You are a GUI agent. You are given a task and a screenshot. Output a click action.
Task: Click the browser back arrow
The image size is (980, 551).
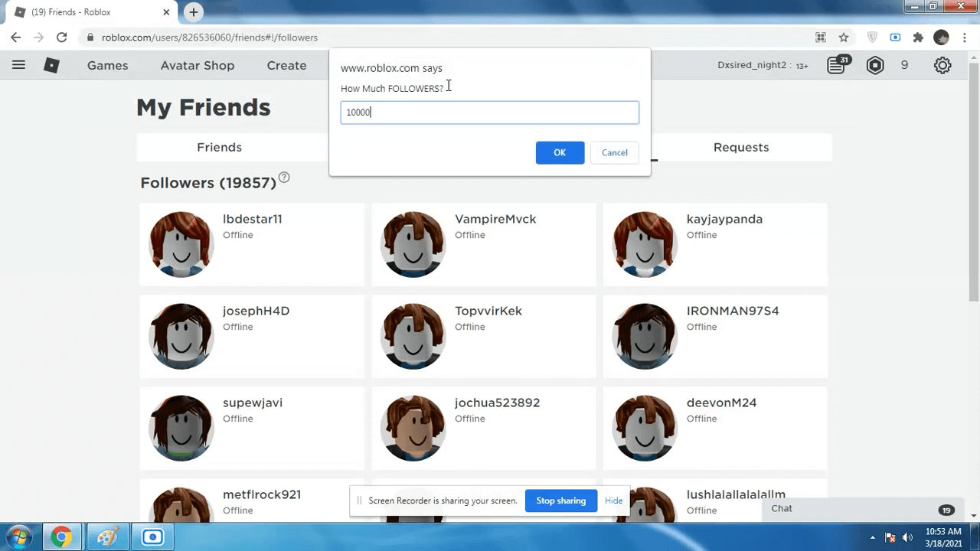tap(15, 37)
